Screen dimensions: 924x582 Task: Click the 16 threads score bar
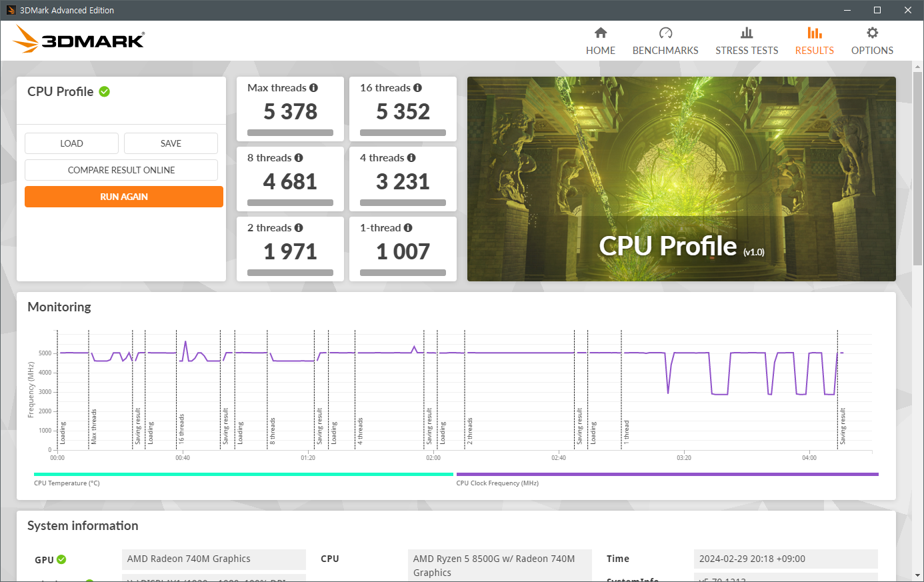coord(403,133)
